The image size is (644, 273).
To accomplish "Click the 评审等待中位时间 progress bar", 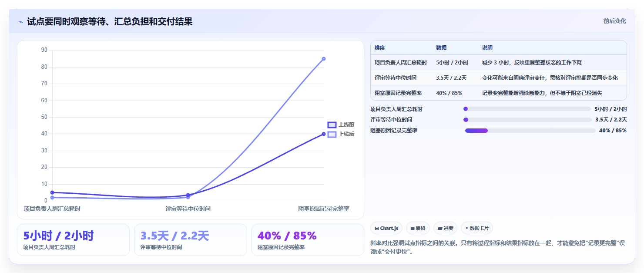I will [527, 120].
